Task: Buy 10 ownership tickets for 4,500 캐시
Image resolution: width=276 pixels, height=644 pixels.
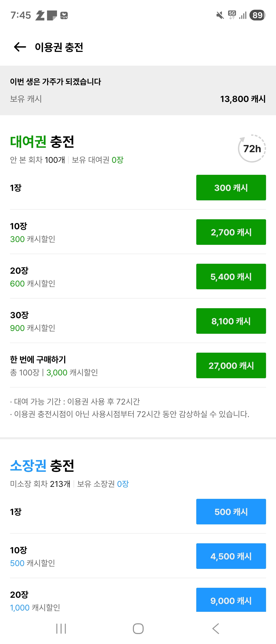Action: 231,556
